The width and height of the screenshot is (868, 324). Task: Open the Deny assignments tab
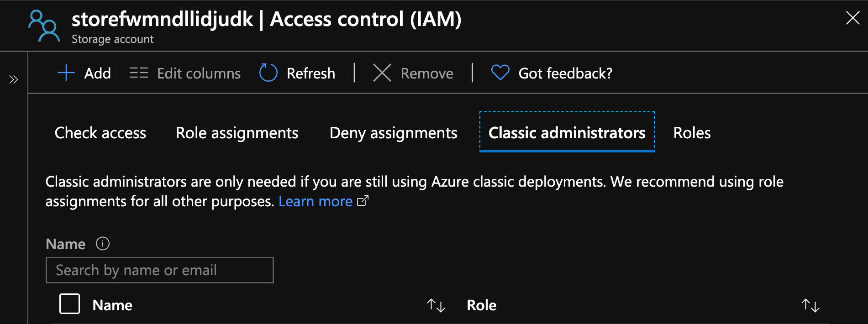393,133
